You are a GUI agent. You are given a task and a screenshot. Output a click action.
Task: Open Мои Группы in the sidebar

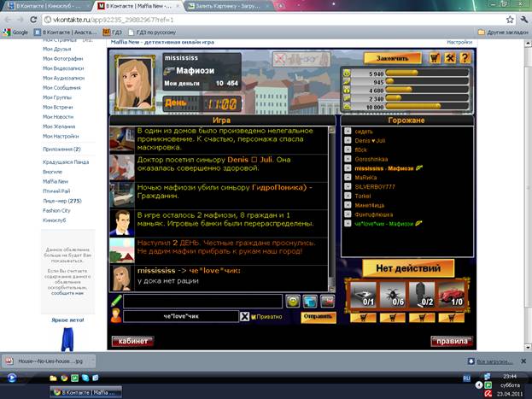pos(57,97)
